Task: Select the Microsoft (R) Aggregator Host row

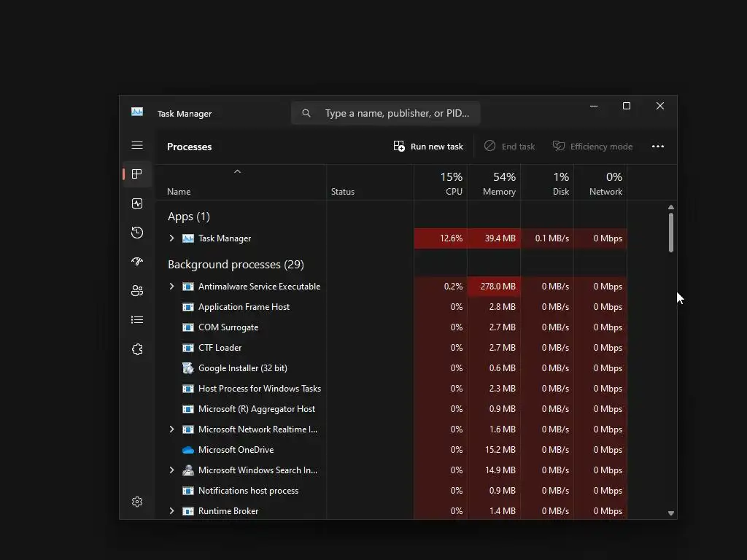Action: click(x=391, y=409)
